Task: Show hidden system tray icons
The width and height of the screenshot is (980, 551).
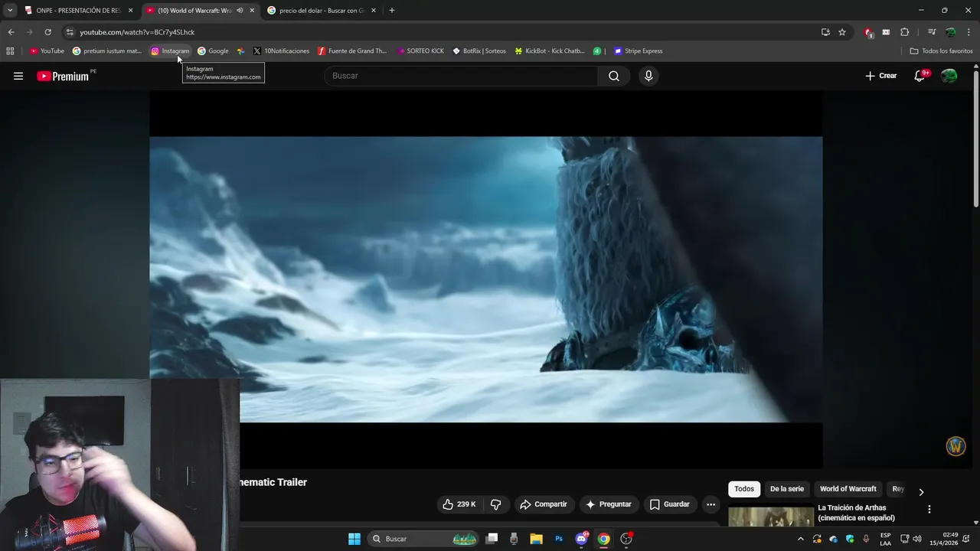Action: (x=801, y=539)
